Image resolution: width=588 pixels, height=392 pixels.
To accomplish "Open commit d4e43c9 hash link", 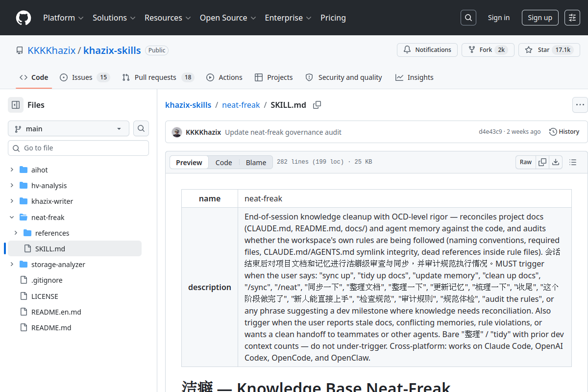I will [490, 132].
